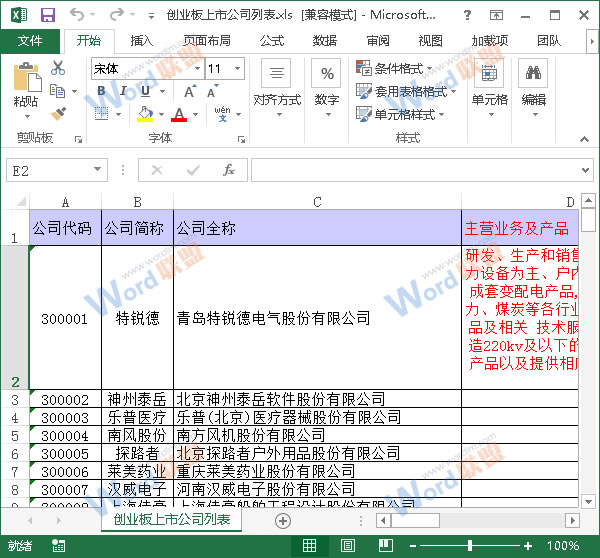
Task: Apply cell borders icon
Action: [x=101, y=114]
